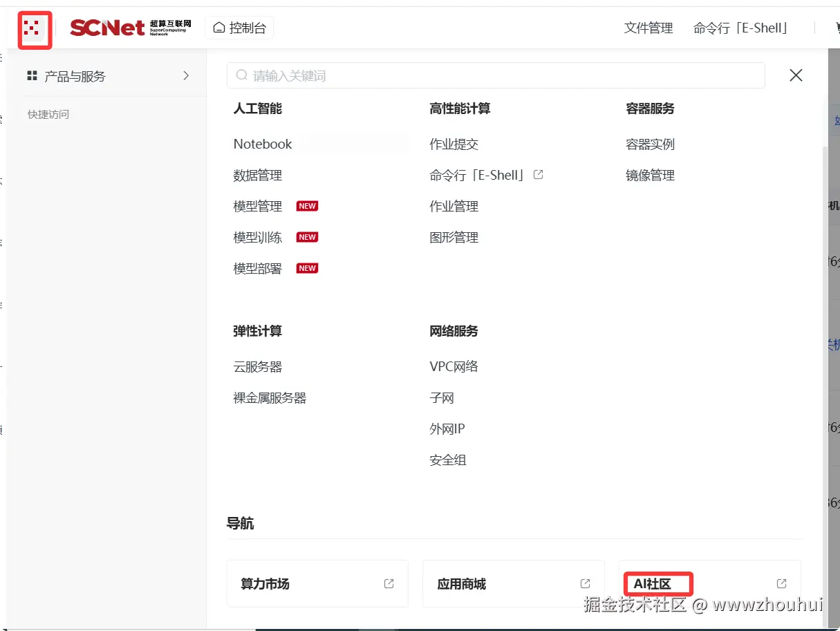Click the 容器服务 category heading
This screenshot has height=631, width=840.
pyautogui.click(x=650, y=109)
